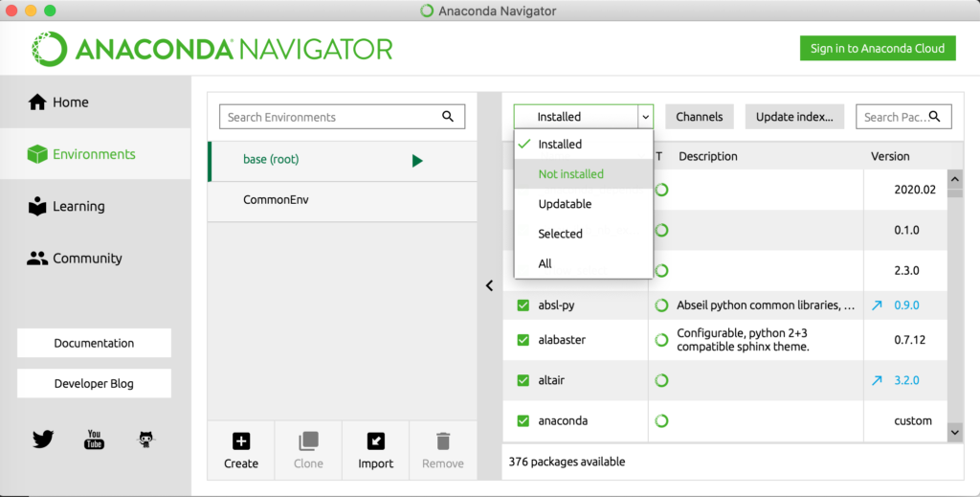Viewport: 980px width, 497px height.
Task: Toggle the anaconda package checkbox
Action: pyautogui.click(x=523, y=420)
